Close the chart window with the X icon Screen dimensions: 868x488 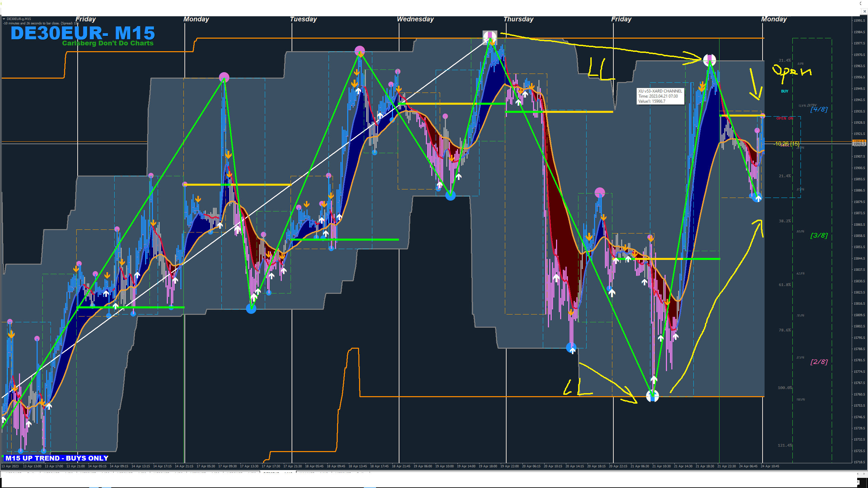pyautogui.click(x=864, y=11)
